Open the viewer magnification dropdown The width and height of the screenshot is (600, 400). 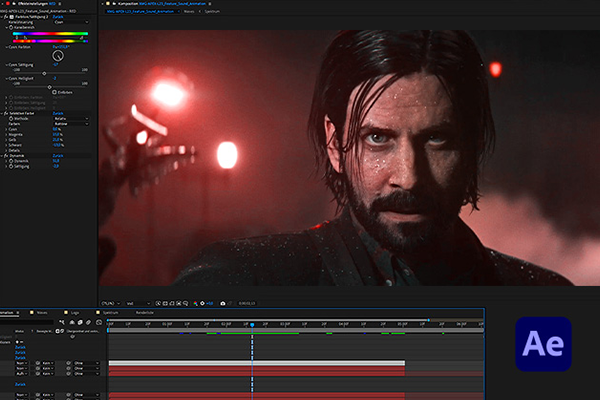111,303
